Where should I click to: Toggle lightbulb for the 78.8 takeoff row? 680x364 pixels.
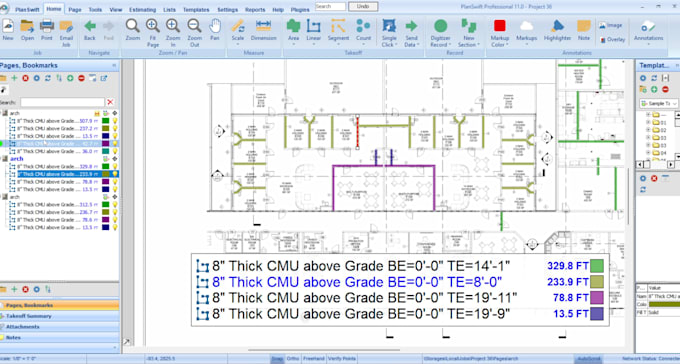[x=115, y=182]
